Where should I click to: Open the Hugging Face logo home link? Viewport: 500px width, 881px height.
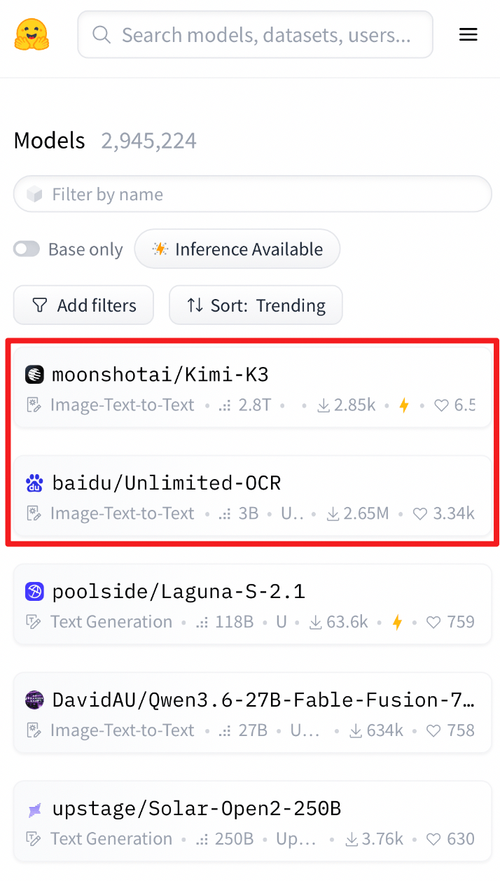coord(31,35)
